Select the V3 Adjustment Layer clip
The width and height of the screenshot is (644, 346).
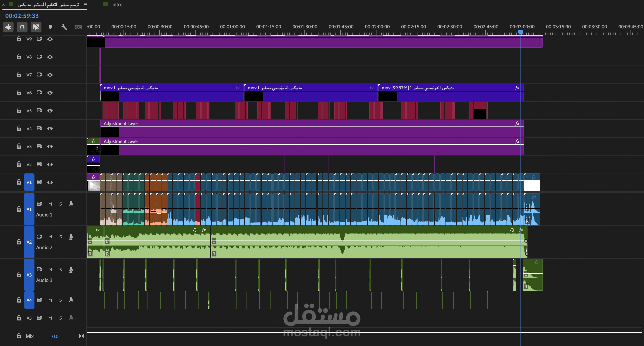(x=312, y=147)
